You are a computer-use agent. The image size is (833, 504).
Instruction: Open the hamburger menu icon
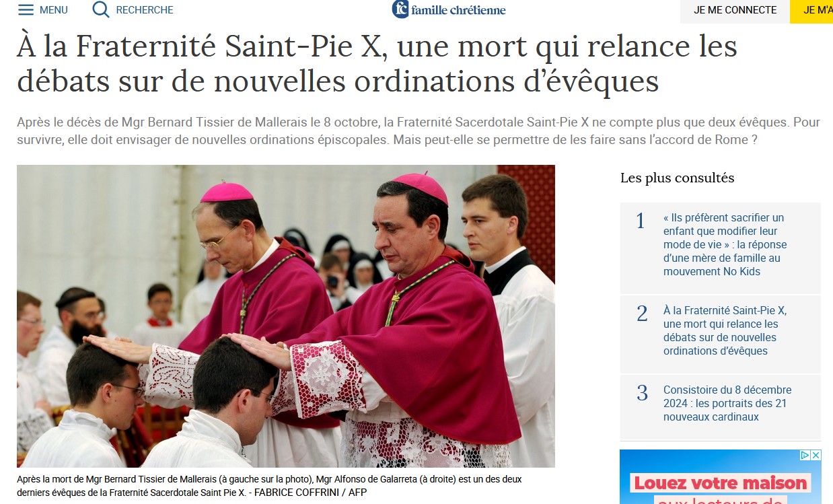tap(26, 9)
